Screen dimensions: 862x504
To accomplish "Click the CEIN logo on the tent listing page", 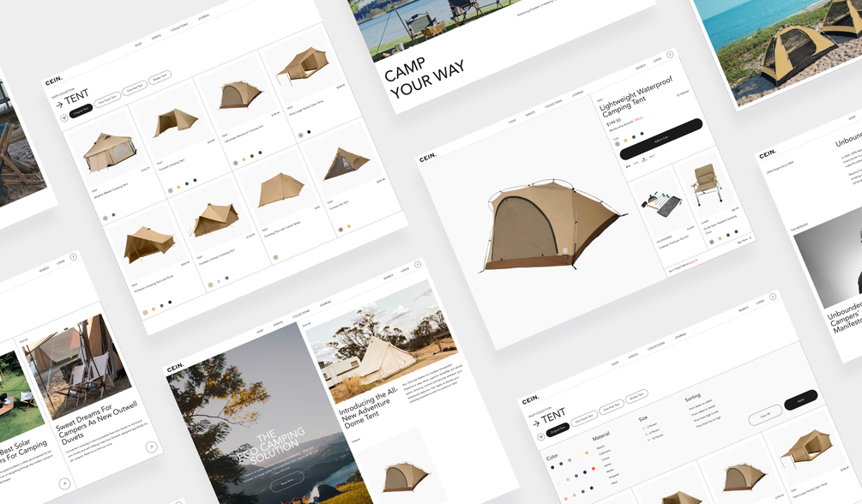I will 54,81.
